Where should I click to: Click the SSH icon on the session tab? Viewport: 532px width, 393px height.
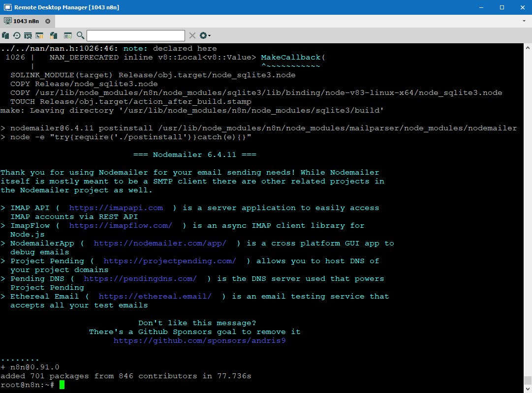point(7,21)
